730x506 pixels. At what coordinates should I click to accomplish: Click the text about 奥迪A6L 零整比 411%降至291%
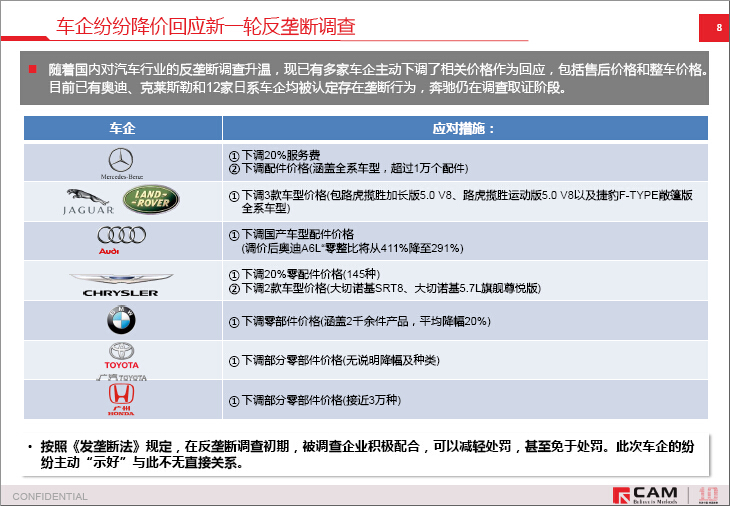click(x=352, y=248)
